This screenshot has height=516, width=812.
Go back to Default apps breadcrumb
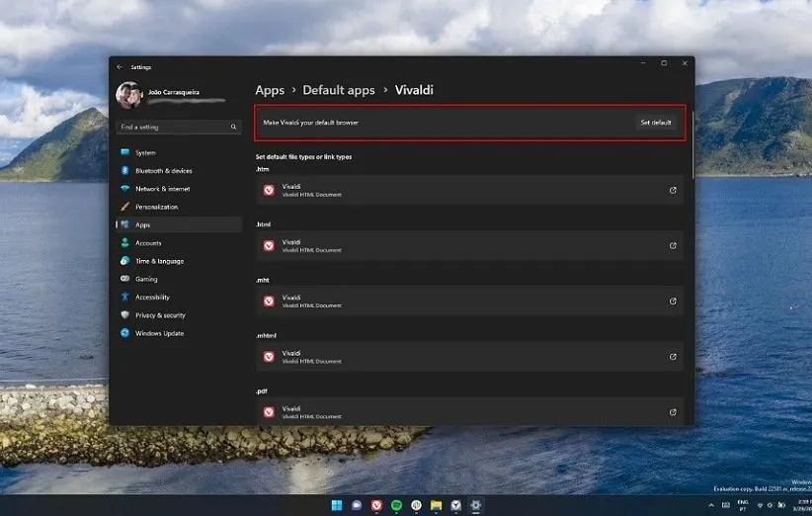338,90
